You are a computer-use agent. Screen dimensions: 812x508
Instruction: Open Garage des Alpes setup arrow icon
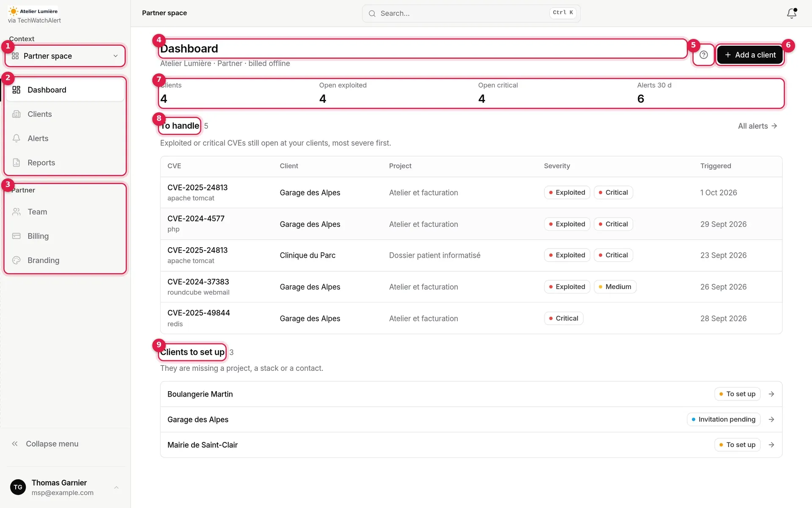(x=771, y=420)
